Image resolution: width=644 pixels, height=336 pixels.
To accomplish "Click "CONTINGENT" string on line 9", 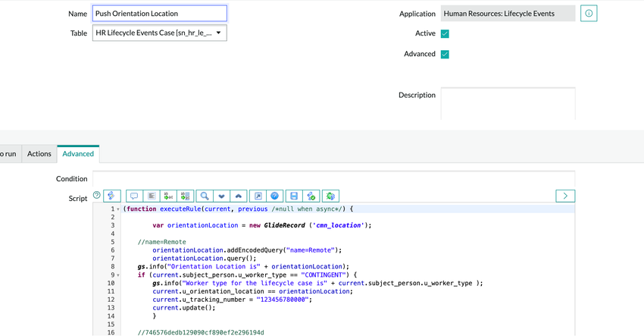I will [324, 275].
